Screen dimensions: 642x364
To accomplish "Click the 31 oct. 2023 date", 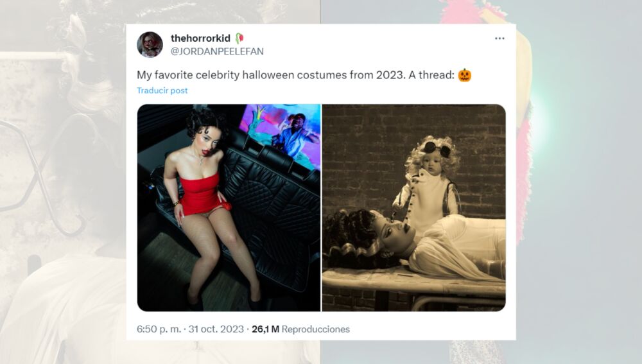I will click(216, 329).
